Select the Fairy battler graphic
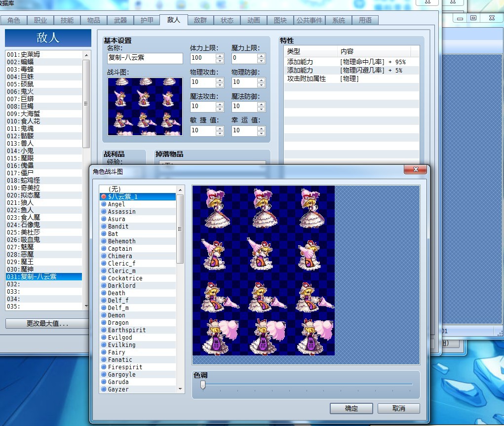This screenshot has height=426, width=504. click(x=138, y=352)
